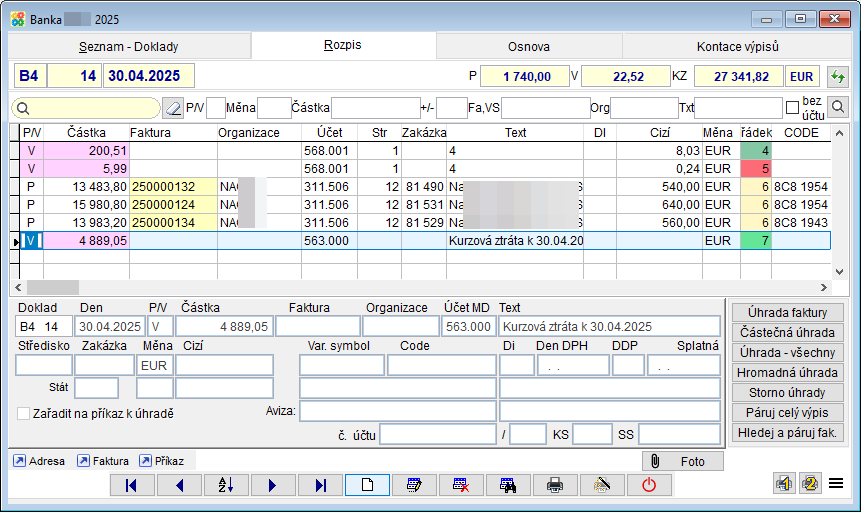Click the Stát input field

[x=97, y=388]
